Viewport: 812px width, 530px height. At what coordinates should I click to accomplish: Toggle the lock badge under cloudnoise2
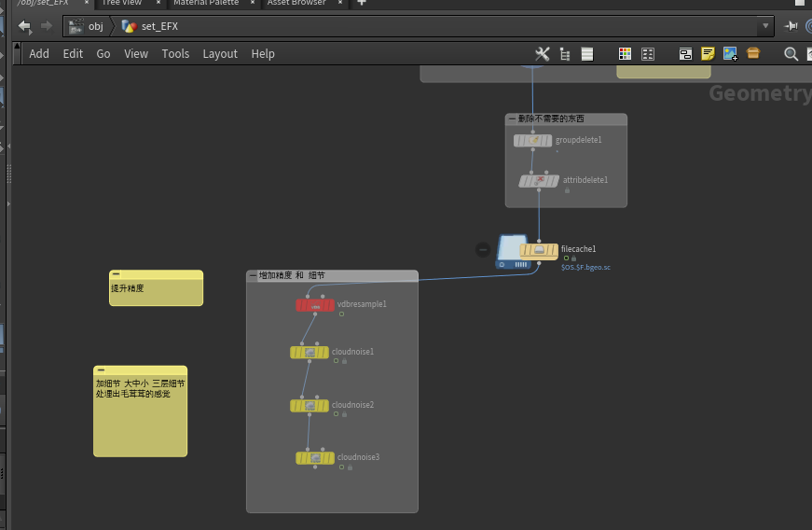pyautogui.click(x=344, y=414)
